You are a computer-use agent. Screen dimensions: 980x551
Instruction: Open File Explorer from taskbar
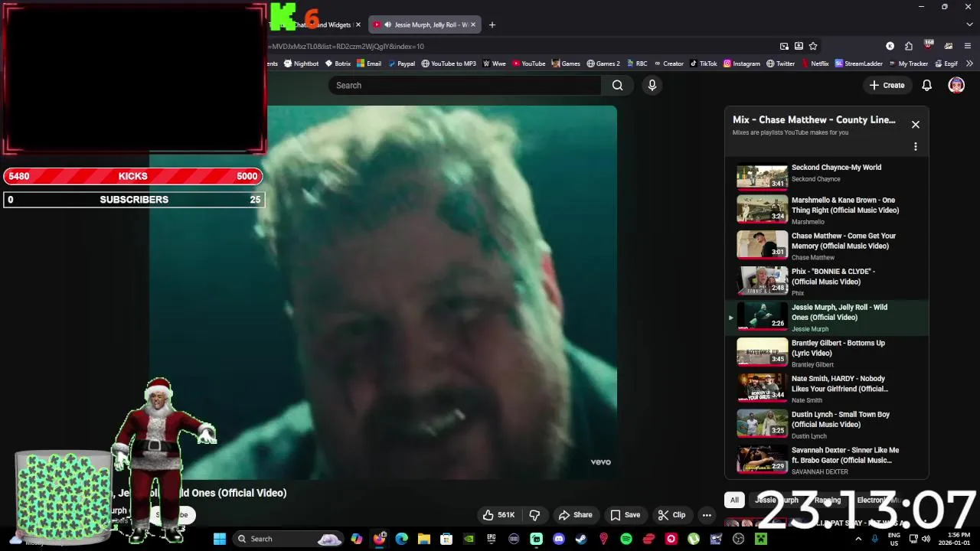423,539
